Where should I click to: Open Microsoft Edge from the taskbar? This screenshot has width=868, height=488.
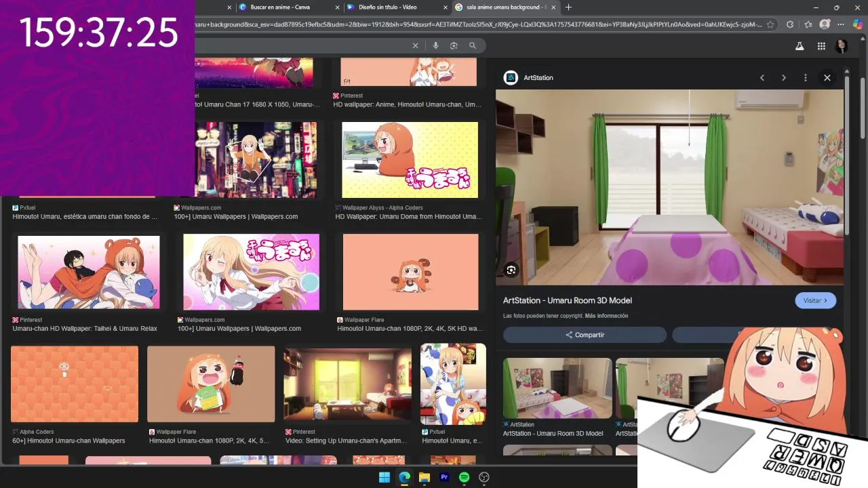[x=404, y=477]
